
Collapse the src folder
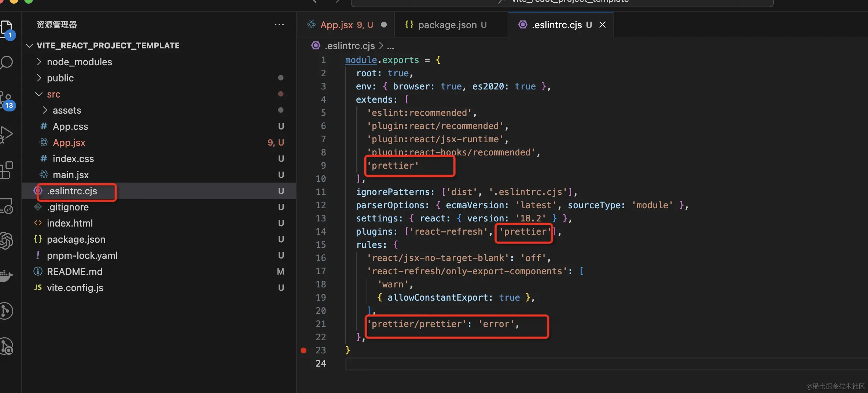coord(39,94)
